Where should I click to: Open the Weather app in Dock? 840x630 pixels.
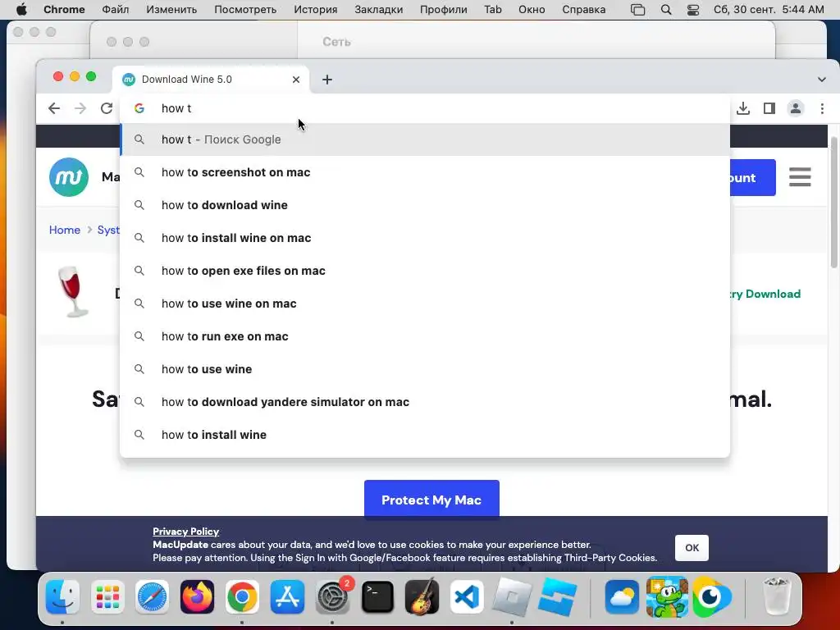click(x=622, y=596)
